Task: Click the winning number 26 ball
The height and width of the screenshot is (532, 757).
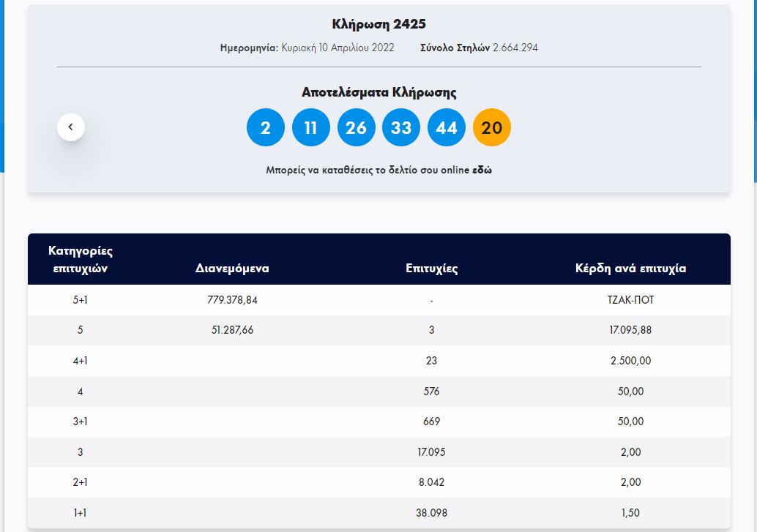Action: click(x=356, y=127)
